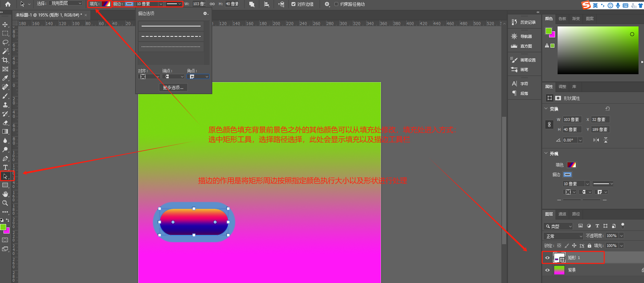Select the Hand tool
Screen dimensions: 644x283
click(x=5, y=194)
